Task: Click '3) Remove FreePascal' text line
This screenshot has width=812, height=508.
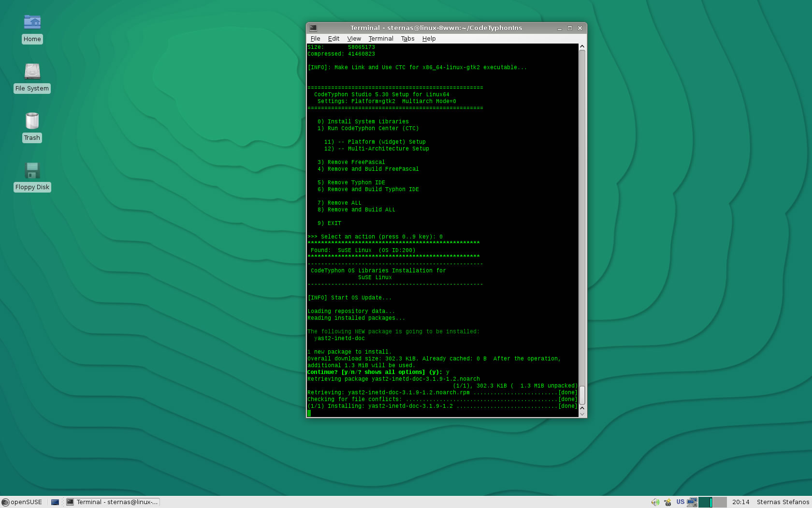Action: (x=351, y=163)
